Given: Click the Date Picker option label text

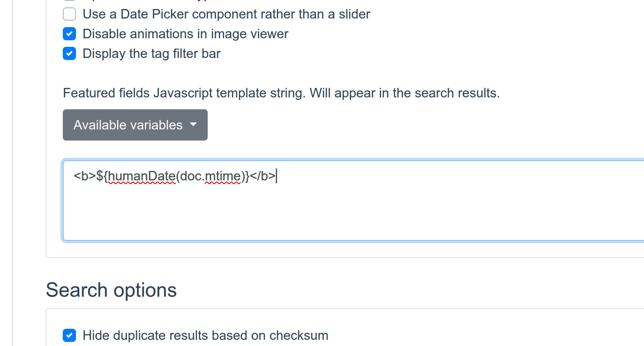Looking at the screenshot, I should 226,14.
